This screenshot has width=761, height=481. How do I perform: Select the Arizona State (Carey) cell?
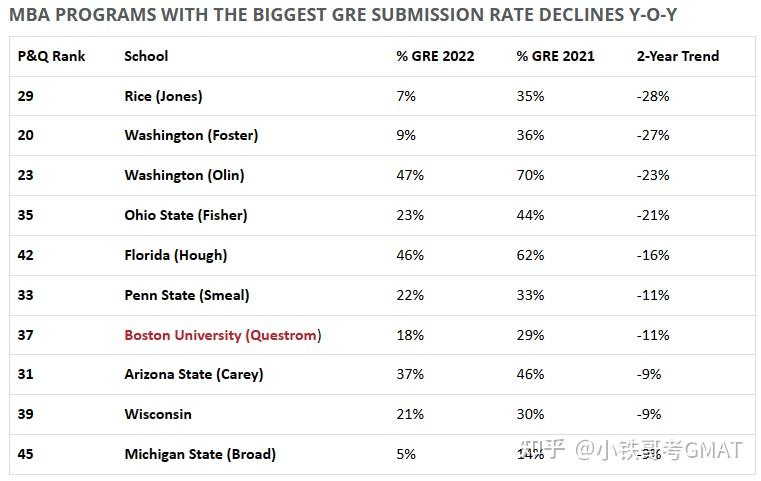coord(193,374)
